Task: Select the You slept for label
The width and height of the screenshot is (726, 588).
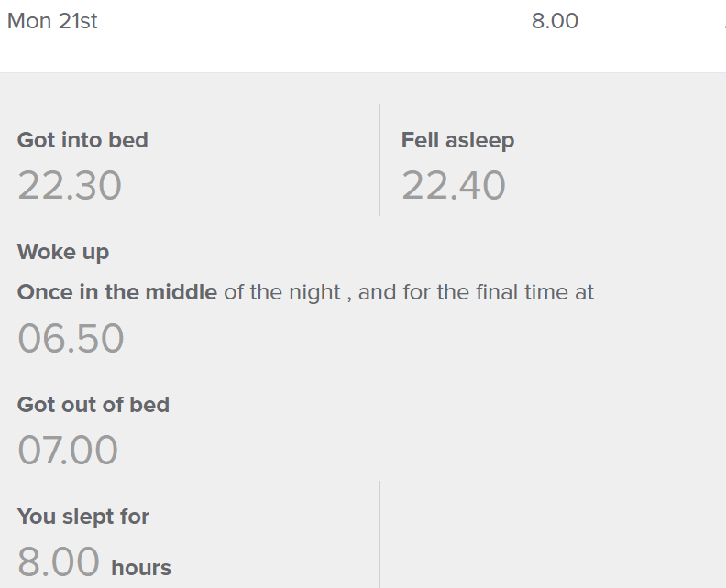Action: [x=83, y=517]
